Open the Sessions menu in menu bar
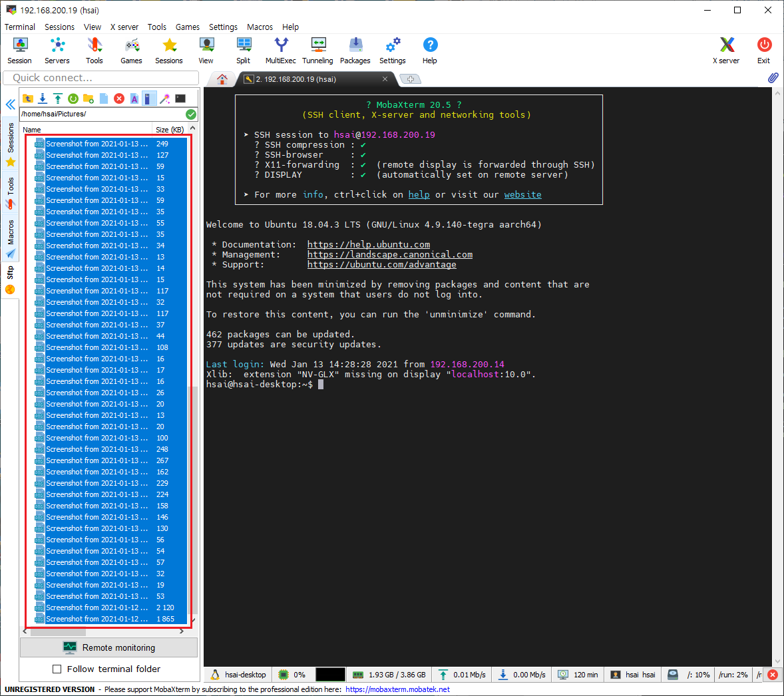This screenshot has height=696, width=784. pyautogui.click(x=59, y=27)
